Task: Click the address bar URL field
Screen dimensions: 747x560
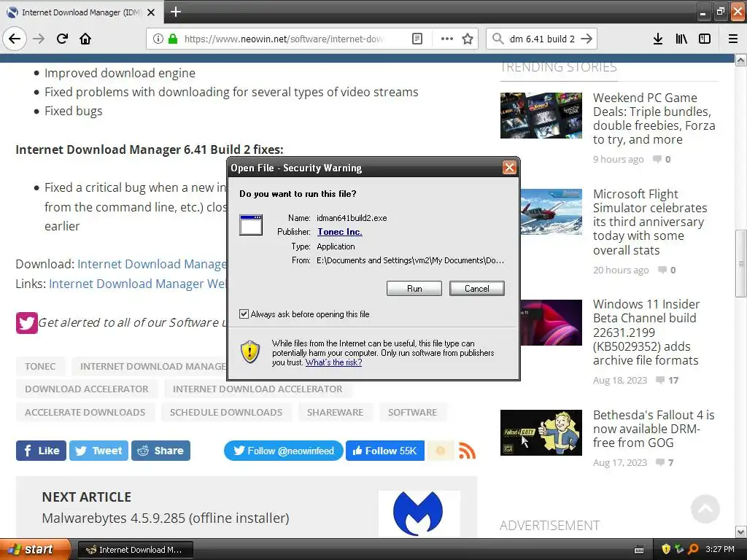Action: point(284,39)
